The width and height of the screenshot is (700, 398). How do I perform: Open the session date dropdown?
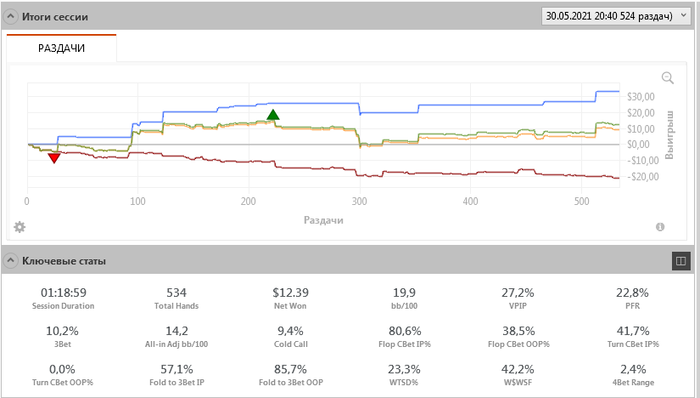[x=615, y=16]
